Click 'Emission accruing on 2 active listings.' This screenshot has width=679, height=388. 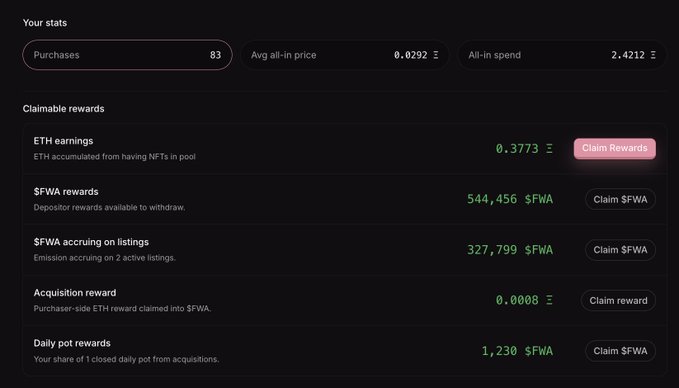pyautogui.click(x=104, y=258)
